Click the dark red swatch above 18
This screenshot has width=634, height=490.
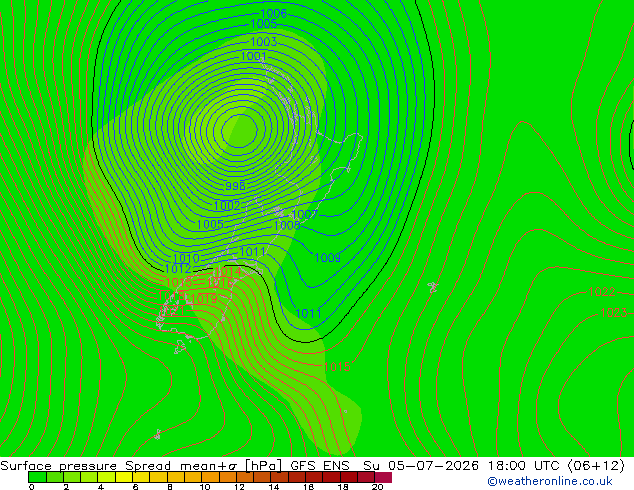349,477
